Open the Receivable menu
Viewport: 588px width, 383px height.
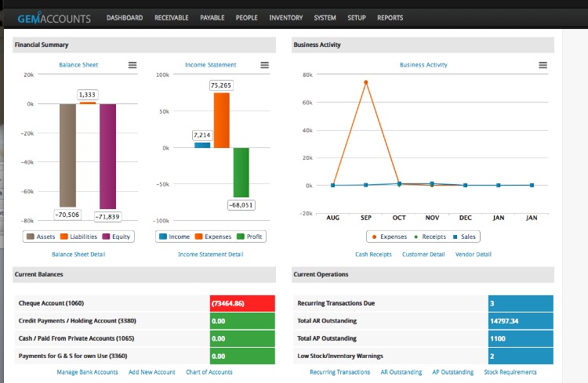point(172,17)
